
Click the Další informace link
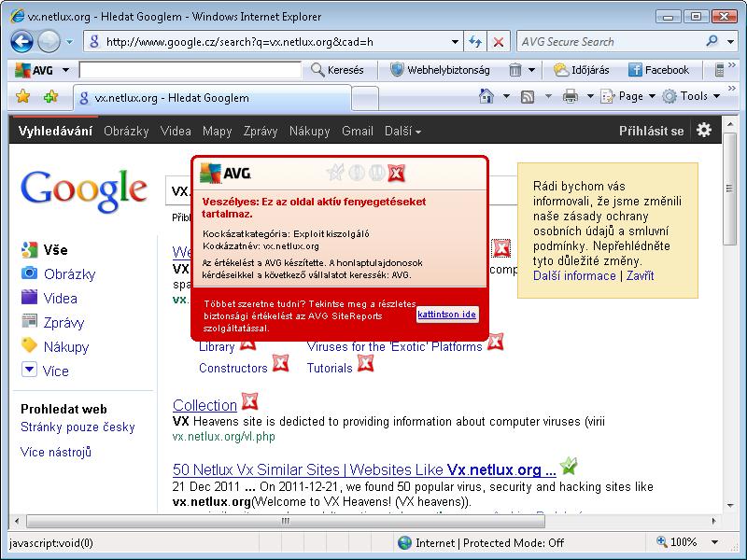[574, 275]
